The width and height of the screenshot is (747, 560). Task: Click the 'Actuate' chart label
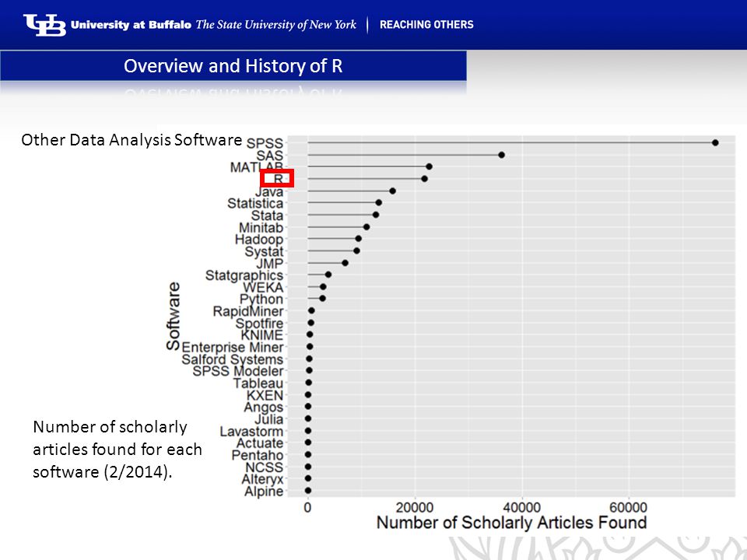tap(260, 443)
